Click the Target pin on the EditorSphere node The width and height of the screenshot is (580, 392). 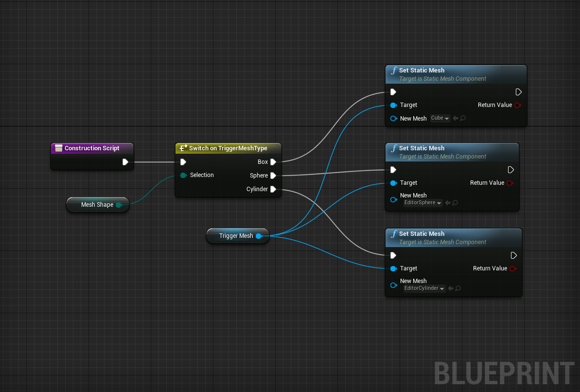tap(394, 183)
